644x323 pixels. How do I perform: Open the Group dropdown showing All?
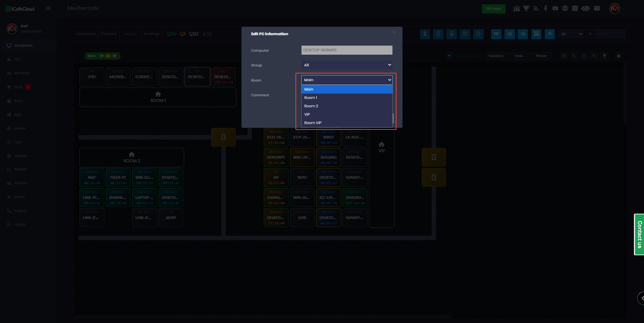click(346, 65)
